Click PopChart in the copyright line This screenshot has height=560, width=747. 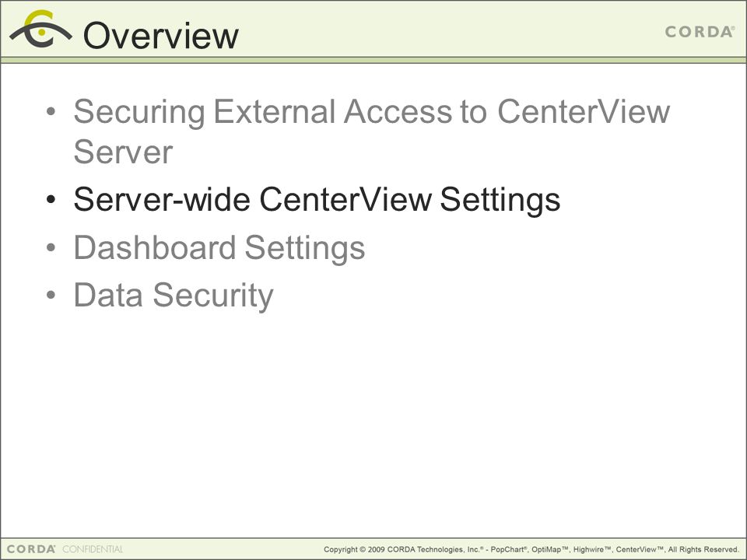[509, 550]
